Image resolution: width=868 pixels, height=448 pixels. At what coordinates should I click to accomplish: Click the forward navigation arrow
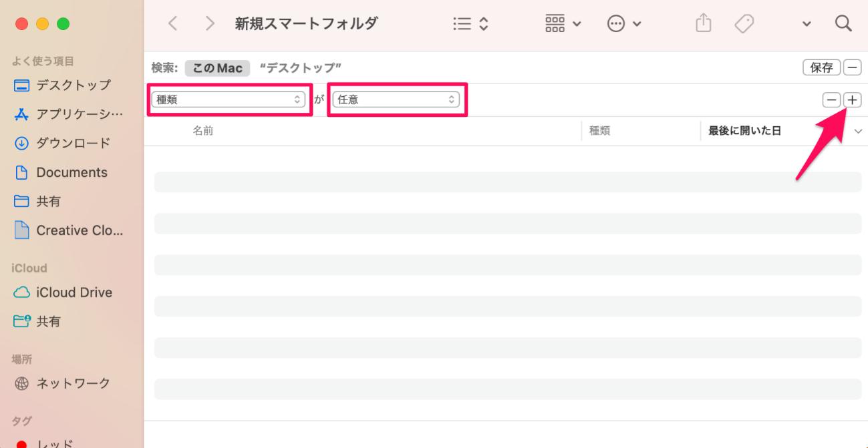pyautogui.click(x=210, y=24)
